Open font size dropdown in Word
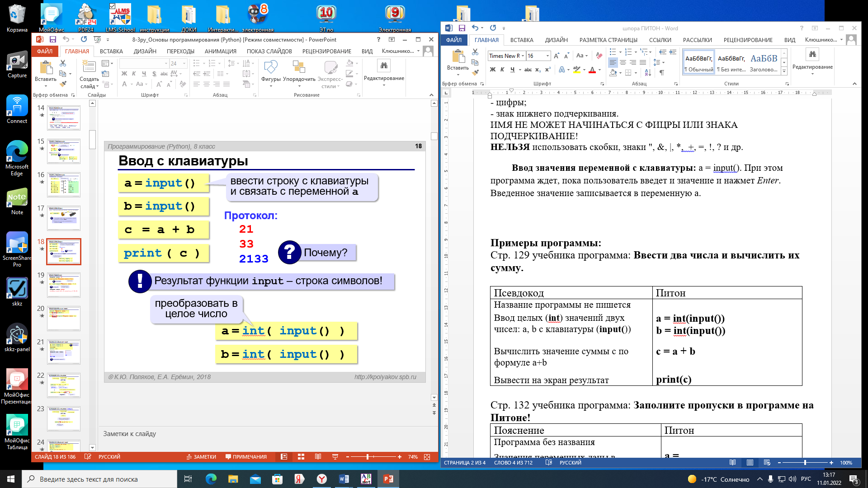The height and width of the screenshot is (488, 868). click(547, 56)
